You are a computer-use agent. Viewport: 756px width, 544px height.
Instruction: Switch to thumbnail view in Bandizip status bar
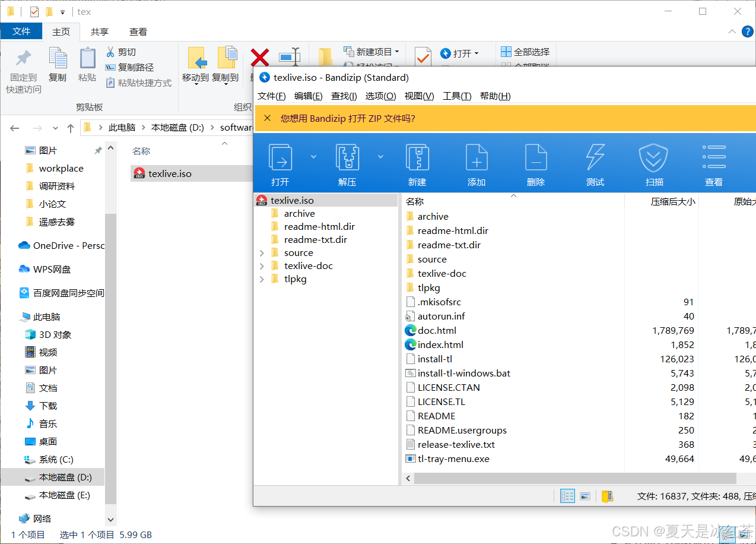coord(585,496)
